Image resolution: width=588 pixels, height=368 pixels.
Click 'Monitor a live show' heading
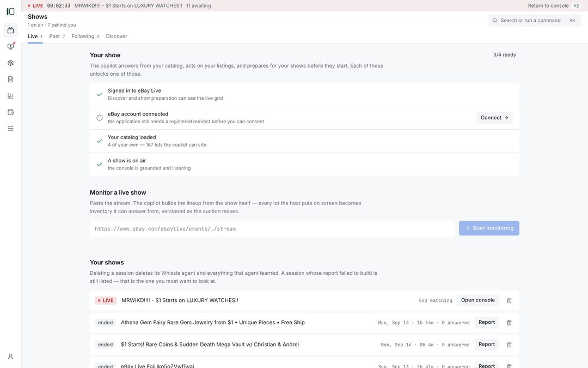[x=118, y=192]
